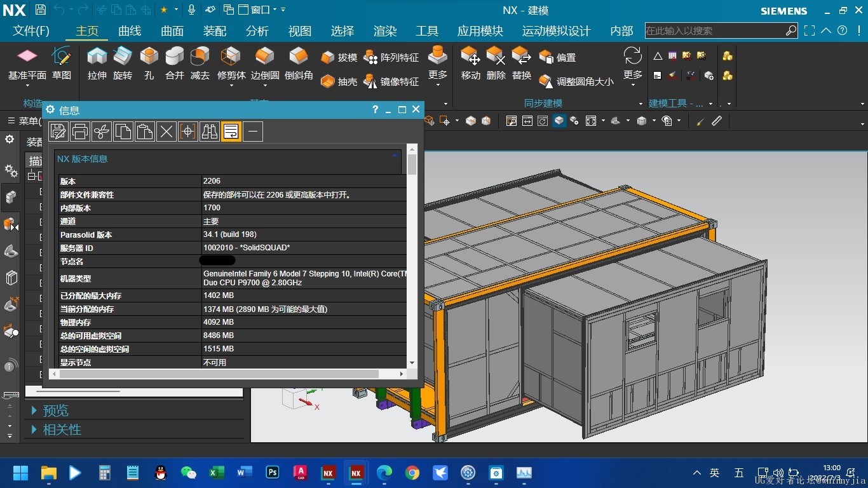Image resolution: width=868 pixels, height=488 pixels.
Task: Open Google Chrome from taskbar
Action: (412, 473)
